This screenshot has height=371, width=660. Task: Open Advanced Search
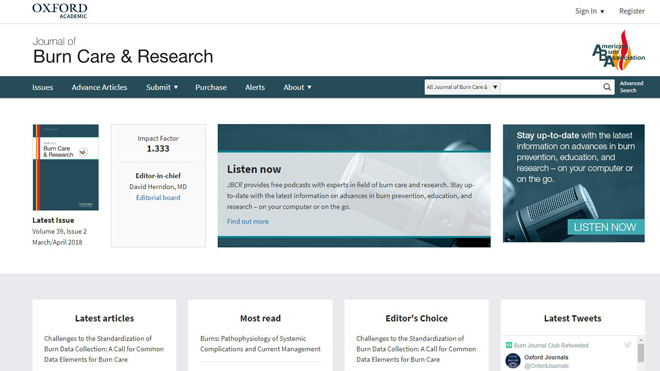[x=631, y=87]
